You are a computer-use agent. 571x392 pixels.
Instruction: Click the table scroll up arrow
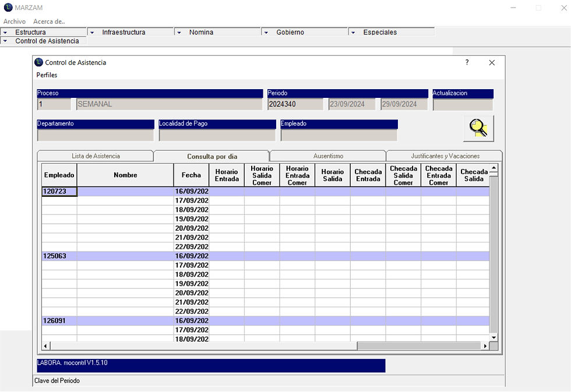click(494, 168)
